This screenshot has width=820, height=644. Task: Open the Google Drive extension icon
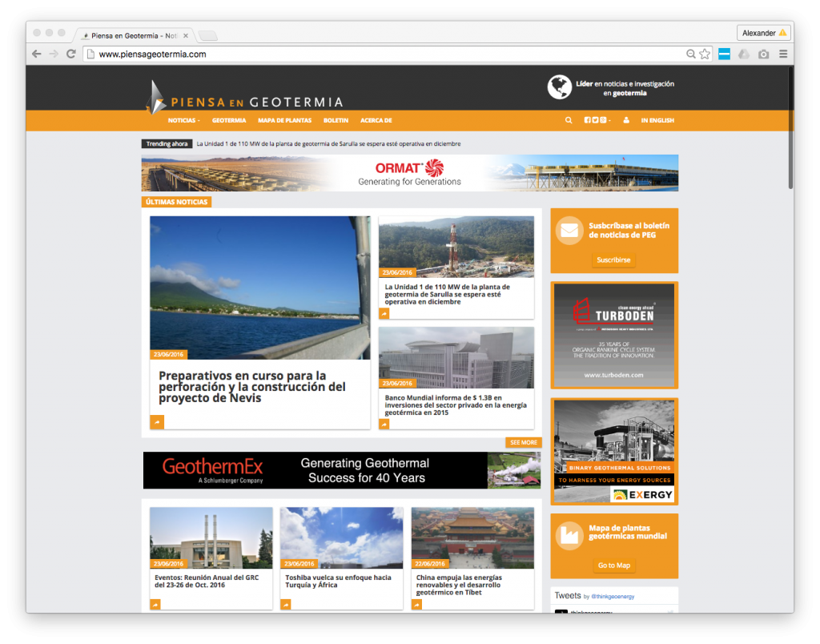[x=744, y=54]
